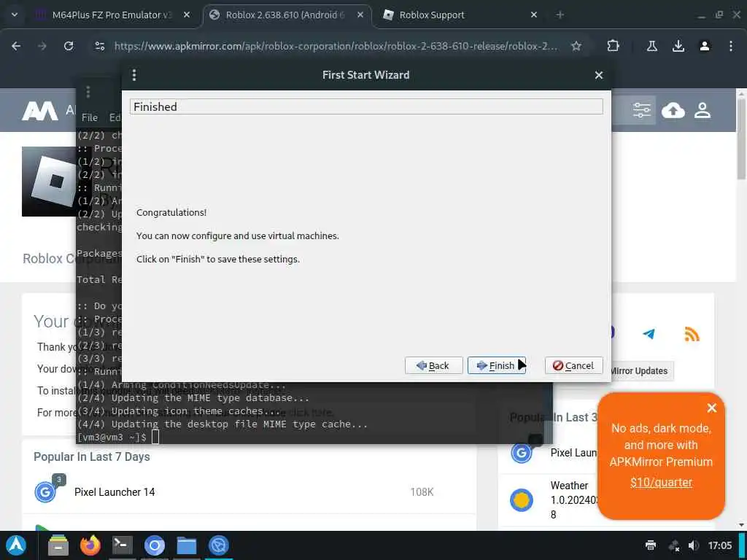Open Chromium from the taskbar
The height and width of the screenshot is (560, 747).
tap(155, 545)
